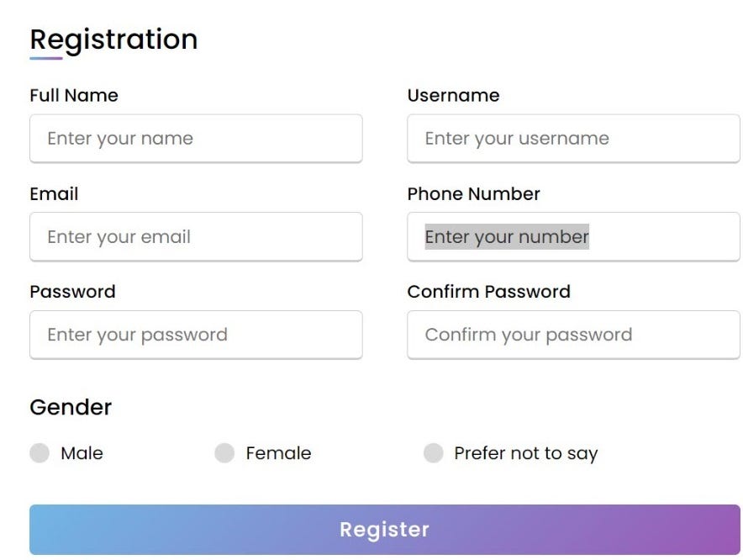Choose the Prefer not to say option
Image resolution: width=743 pixels, height=560 pixels.
point(434,453)
